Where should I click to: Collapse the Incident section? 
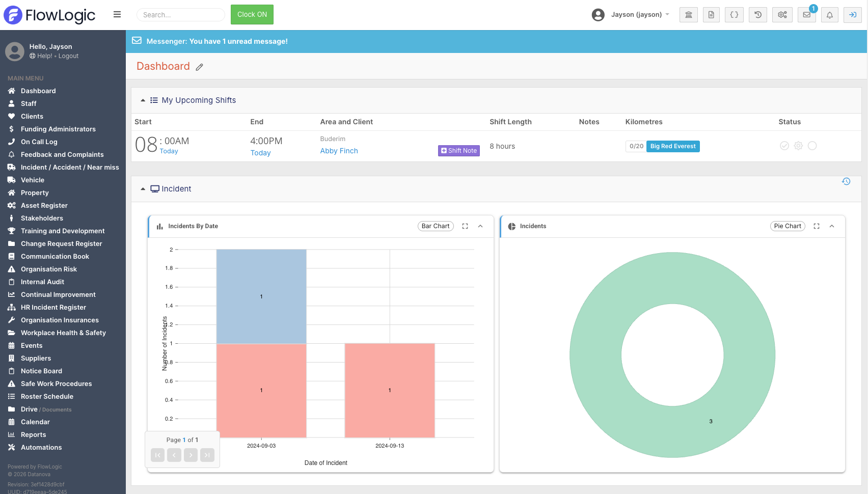(x=143, y=189)
